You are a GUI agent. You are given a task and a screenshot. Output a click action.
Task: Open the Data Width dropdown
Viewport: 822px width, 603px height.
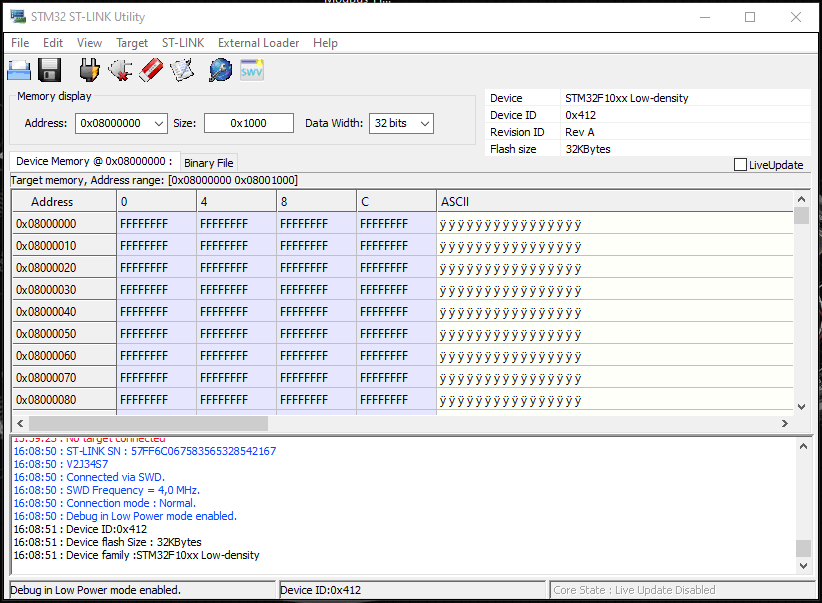coord(425,124)
